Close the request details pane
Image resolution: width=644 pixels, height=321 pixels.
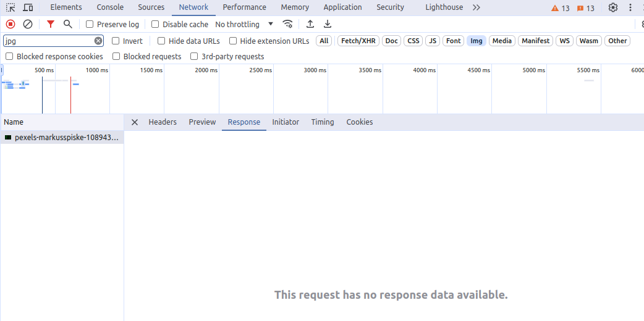pyautogui.click(x=134, y=122)
